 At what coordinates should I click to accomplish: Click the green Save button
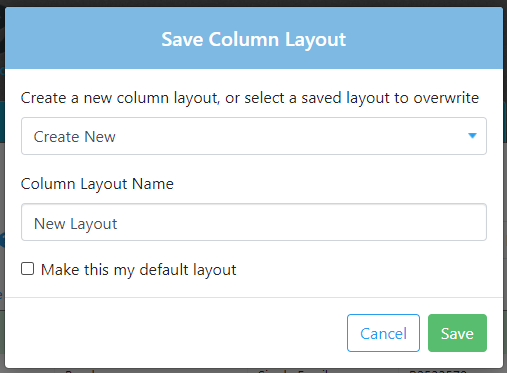click(457, 333)
